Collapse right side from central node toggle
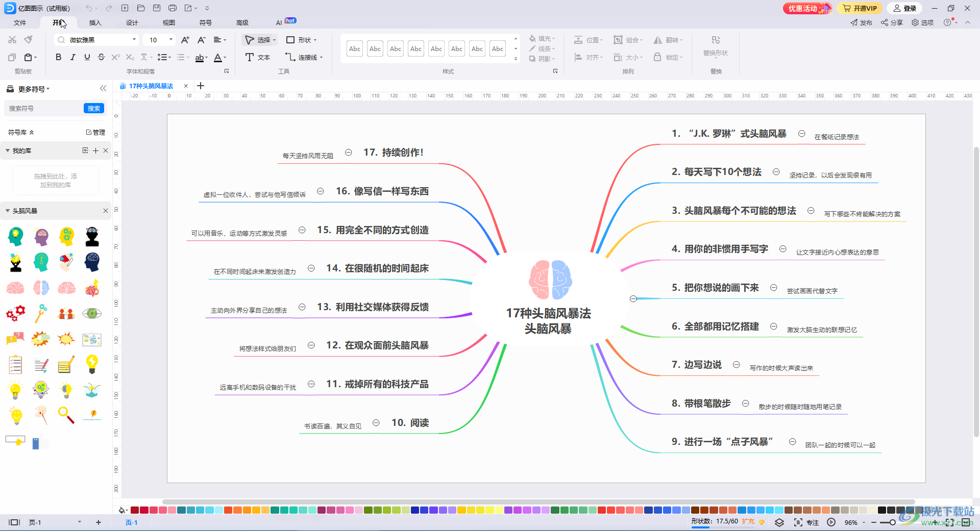The image size is (980, 531). coord(633,299)
